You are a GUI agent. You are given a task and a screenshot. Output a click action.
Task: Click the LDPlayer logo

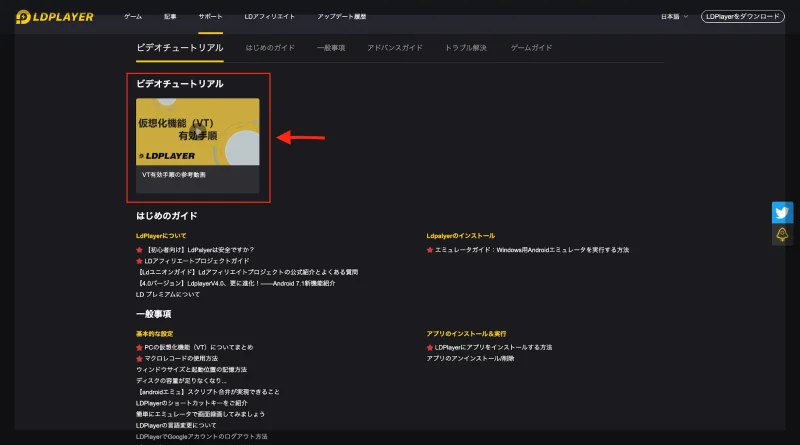(55, 17)
